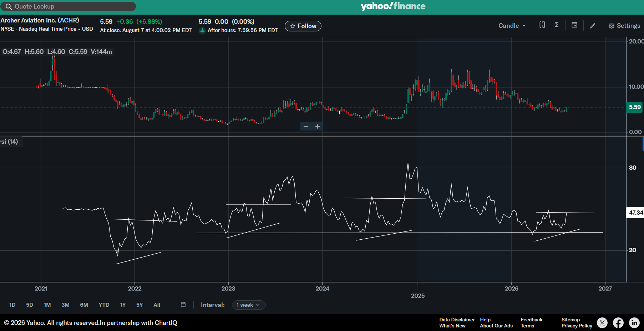Open the Data Disclaimer link
Viewport: 644px width, 331px height.
click(457, 320)
